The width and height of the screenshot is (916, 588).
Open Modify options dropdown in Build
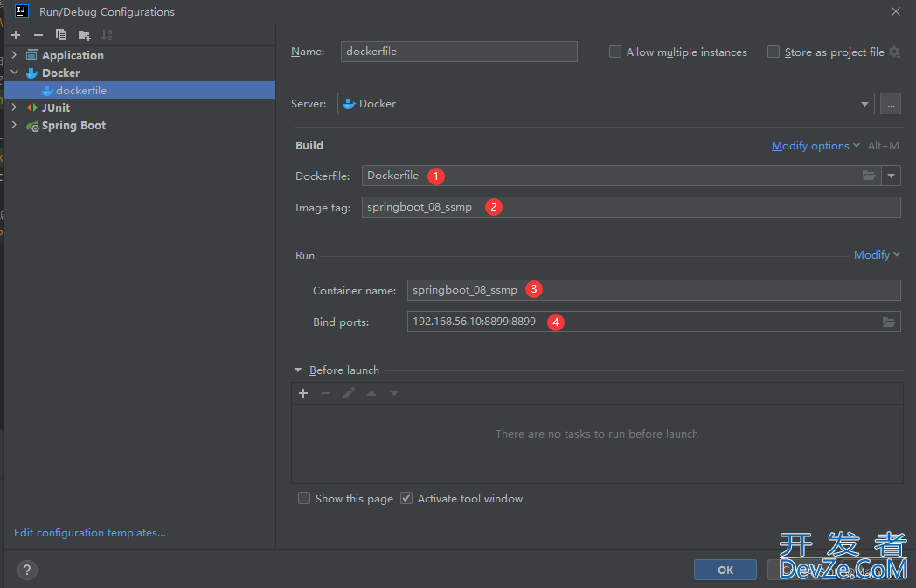[x=815, y=145]
